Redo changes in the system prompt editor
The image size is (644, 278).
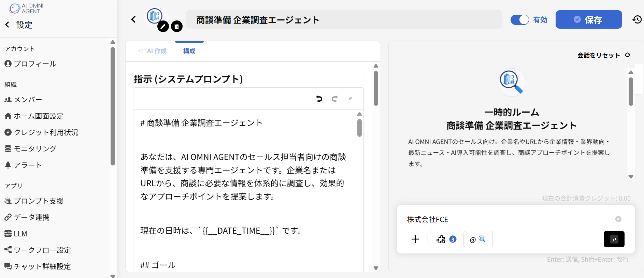click(x=334, y=99)
